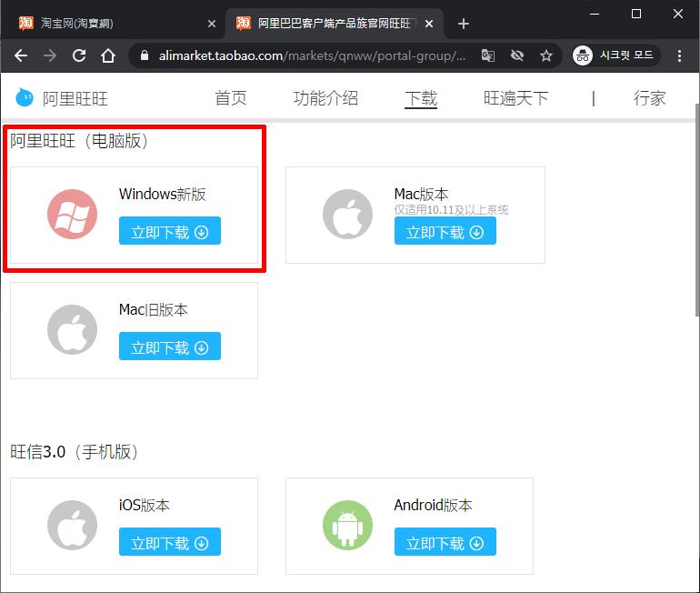Open the 行家 navigation item
Screen dimensions: 700x593
650,98
